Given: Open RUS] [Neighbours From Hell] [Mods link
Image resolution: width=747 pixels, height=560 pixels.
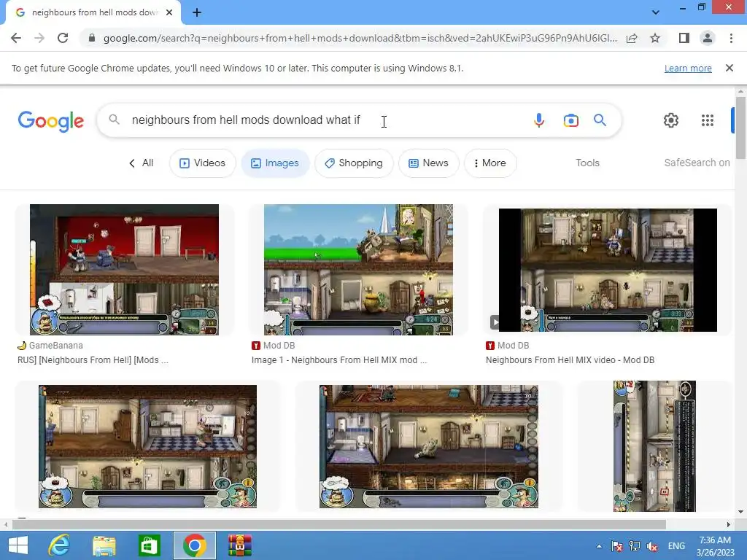Looking at the screenshot, I should (93, 360).
